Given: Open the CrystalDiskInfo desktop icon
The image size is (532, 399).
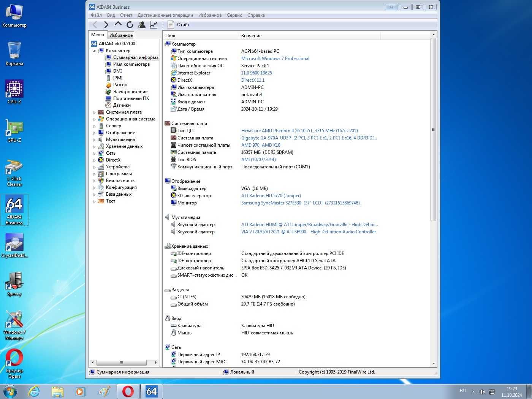Looking at the screenshot, I should pos(14,245).
